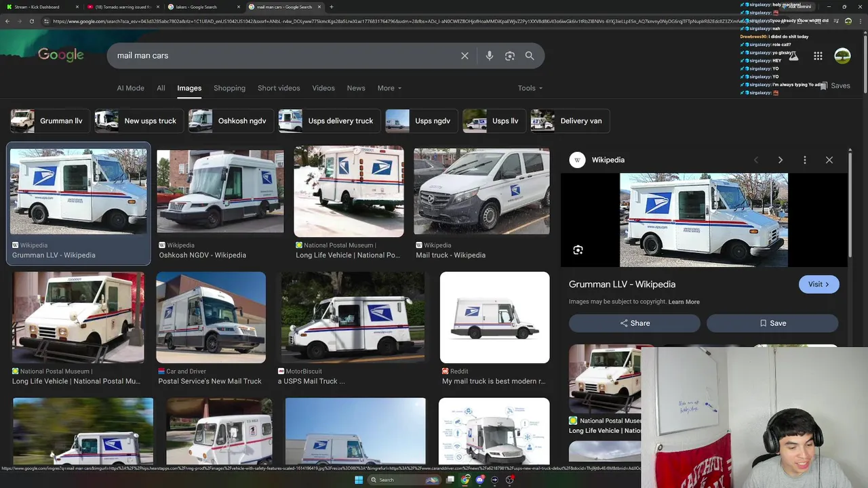Select the Short videos tab
This screenshot has height=488, width=868.
pyautogui.click(x=279, y=88)
